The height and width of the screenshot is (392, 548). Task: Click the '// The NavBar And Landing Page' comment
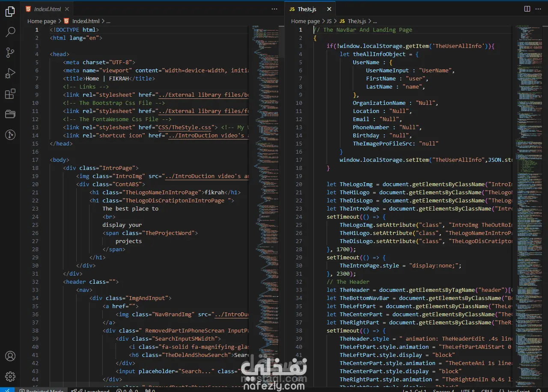click(x=363, y=30)
